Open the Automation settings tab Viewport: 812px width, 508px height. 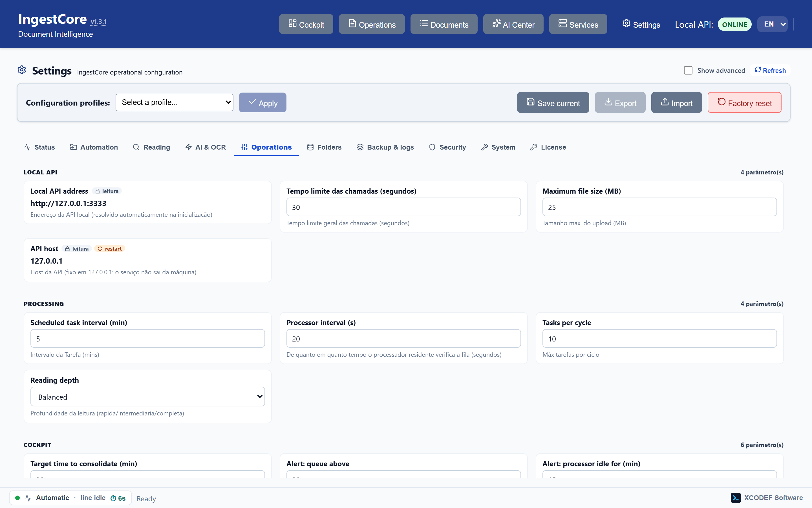click(94, 147)
